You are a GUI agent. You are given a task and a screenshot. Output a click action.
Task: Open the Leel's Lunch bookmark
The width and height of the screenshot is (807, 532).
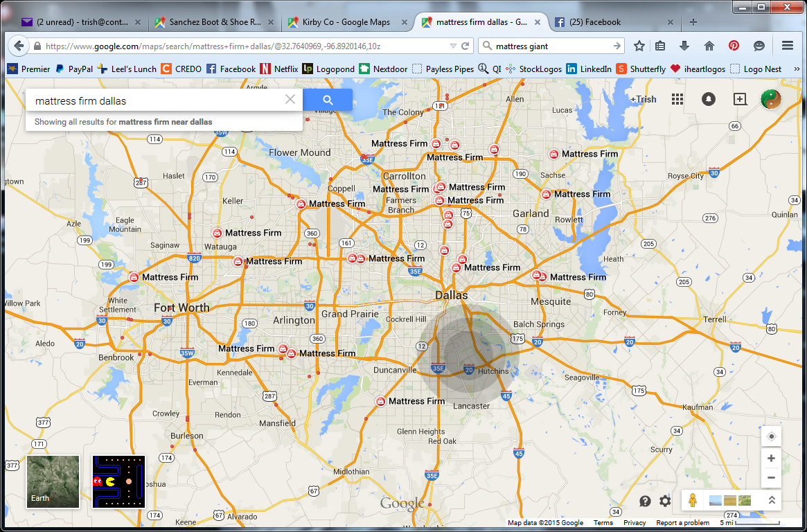tap(127, 69)
